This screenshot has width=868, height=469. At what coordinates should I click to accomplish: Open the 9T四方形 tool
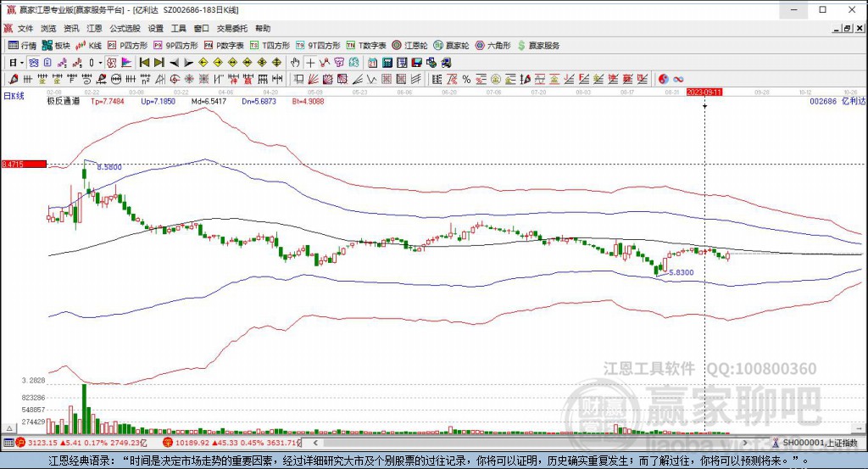(318, 46)
